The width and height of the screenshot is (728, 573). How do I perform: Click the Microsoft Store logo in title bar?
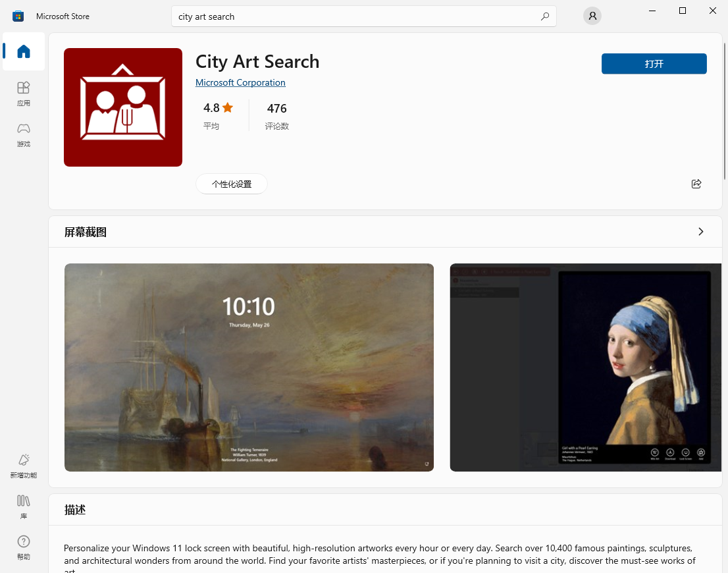(18, 16)
